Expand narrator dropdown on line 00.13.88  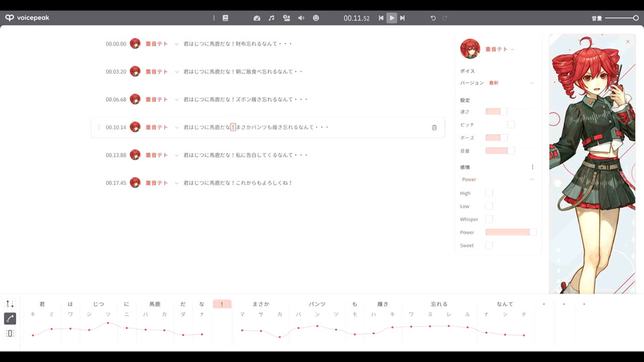coord(176,156)
